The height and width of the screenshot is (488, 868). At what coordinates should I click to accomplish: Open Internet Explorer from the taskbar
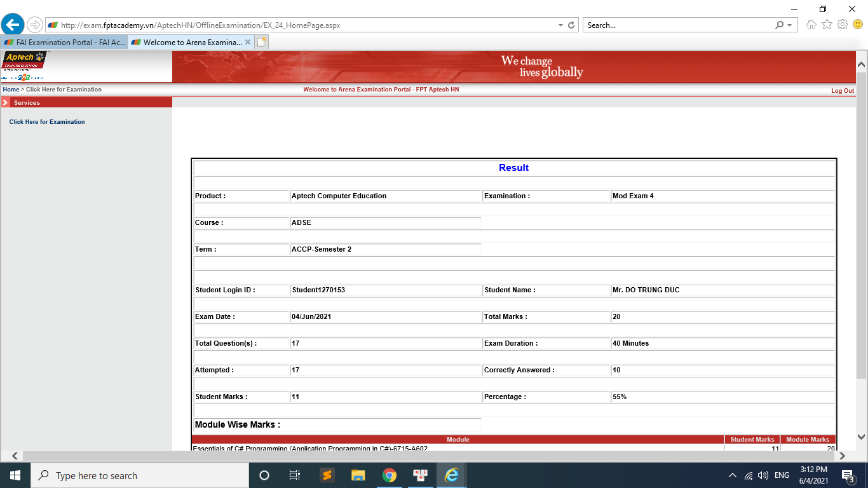[x=452, y=475]
